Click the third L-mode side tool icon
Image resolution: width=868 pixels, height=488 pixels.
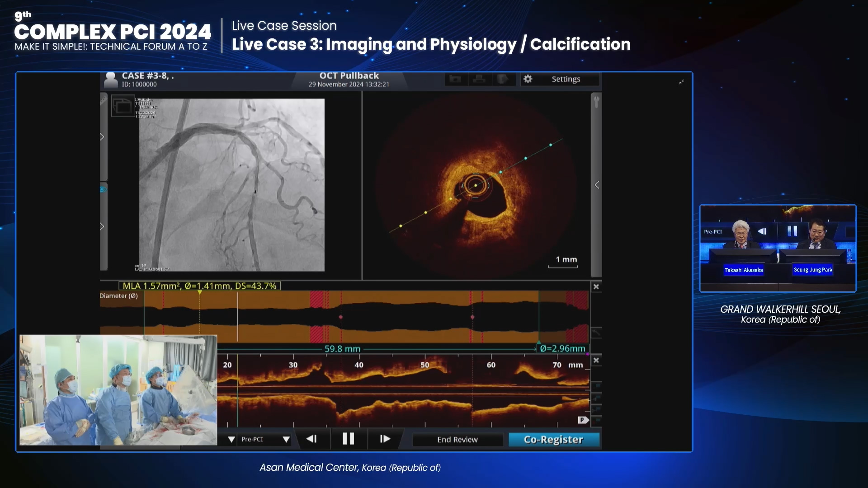point(597,409)
